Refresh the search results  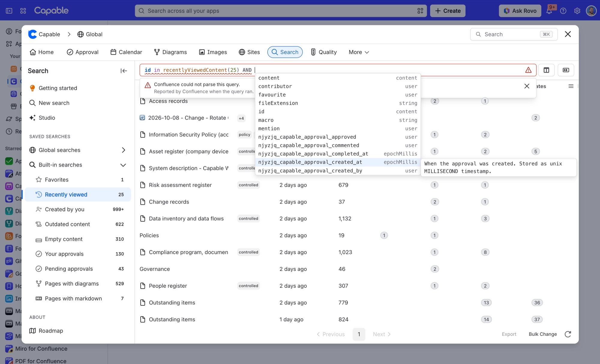pyautogui.click(x=568, y=334)
